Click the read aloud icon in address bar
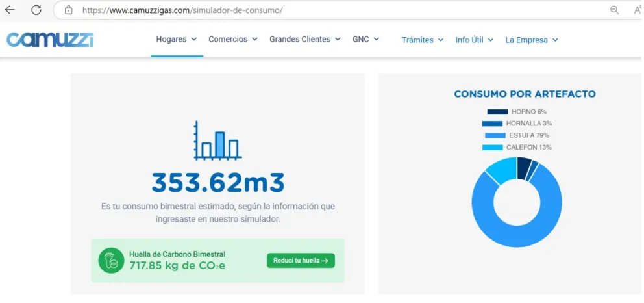Viewport: 644px width, 303px height. pos(637,10)
